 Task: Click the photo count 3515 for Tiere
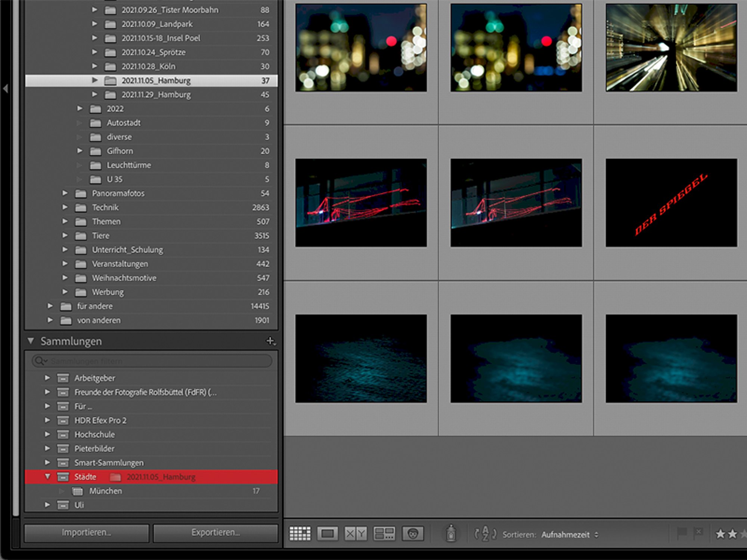261,236
